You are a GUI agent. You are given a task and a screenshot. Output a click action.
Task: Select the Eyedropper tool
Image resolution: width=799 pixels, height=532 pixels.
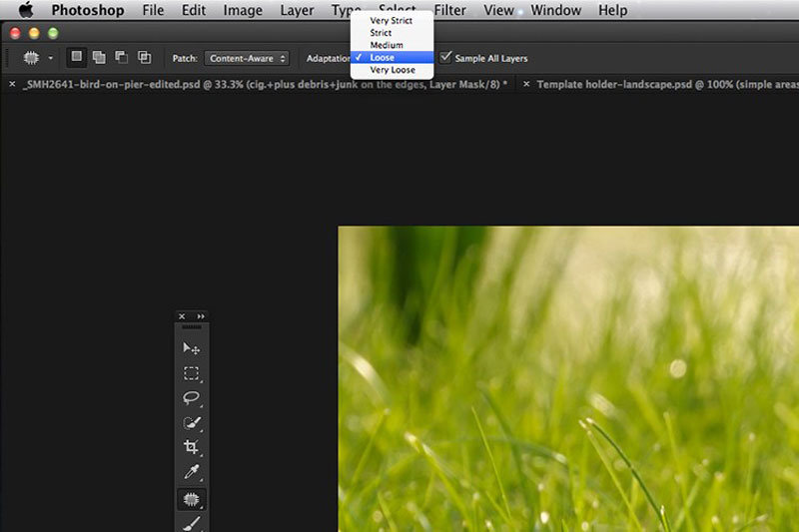[x=191, y=472]
